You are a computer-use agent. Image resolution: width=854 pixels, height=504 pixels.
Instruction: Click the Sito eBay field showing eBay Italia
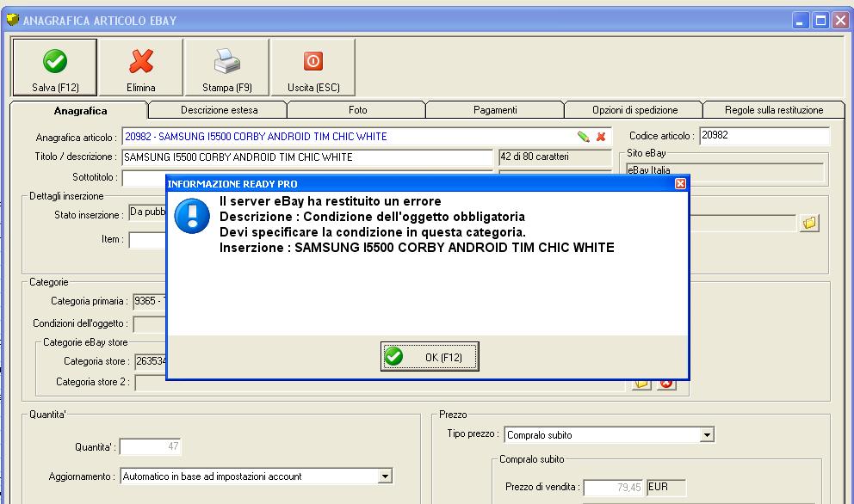tap(724, 170)
